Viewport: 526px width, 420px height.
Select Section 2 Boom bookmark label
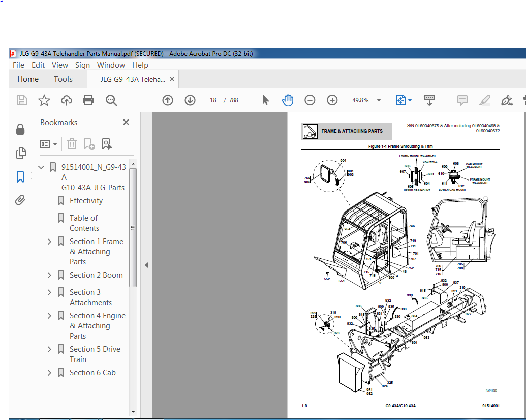coord(96,275)
